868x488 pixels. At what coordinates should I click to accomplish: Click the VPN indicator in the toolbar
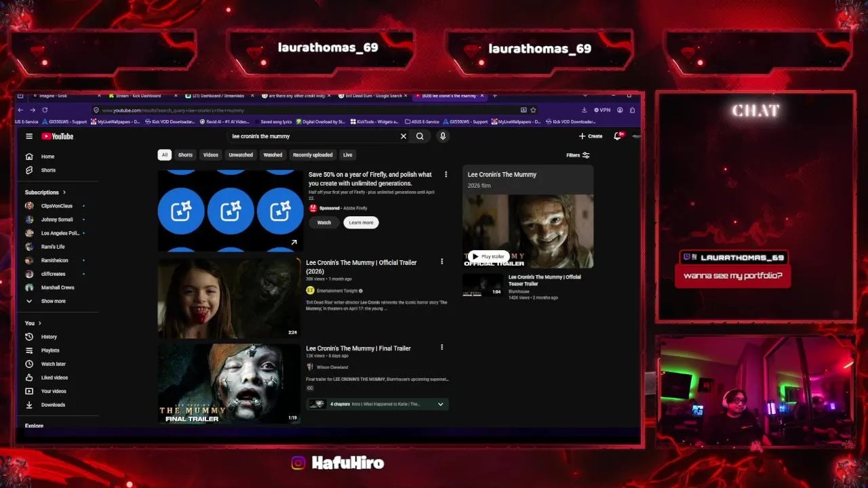pyautogui.click(x=602, y=110)
